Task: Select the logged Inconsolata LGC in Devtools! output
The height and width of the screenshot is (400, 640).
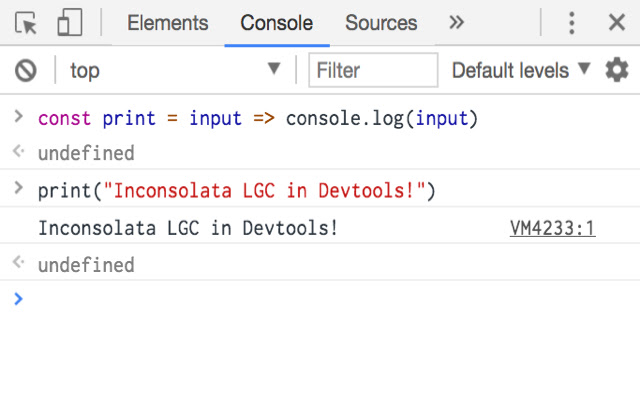Action: point(188,228)
